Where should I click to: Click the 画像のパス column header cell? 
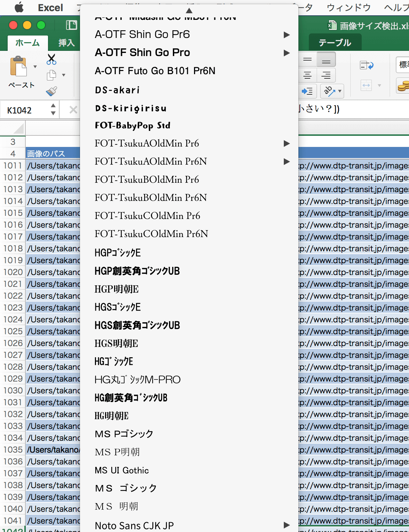[x=53, y=154]
